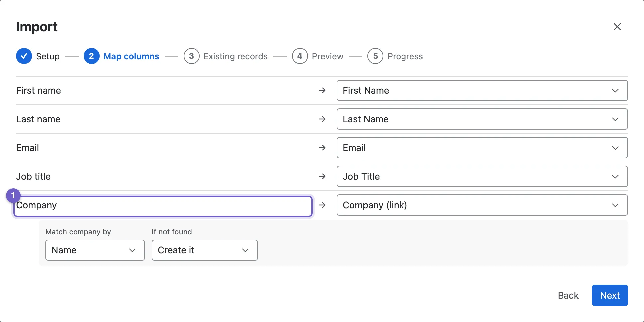Viewport: 644px width, 322px height.
Task: Select the Progress step label
Action: pyautogui.click(x=405, y=56)
